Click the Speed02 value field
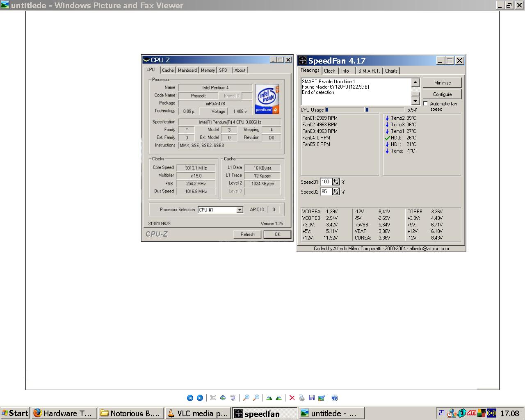Viewport: 525px width, 420px height. point(326,192)
